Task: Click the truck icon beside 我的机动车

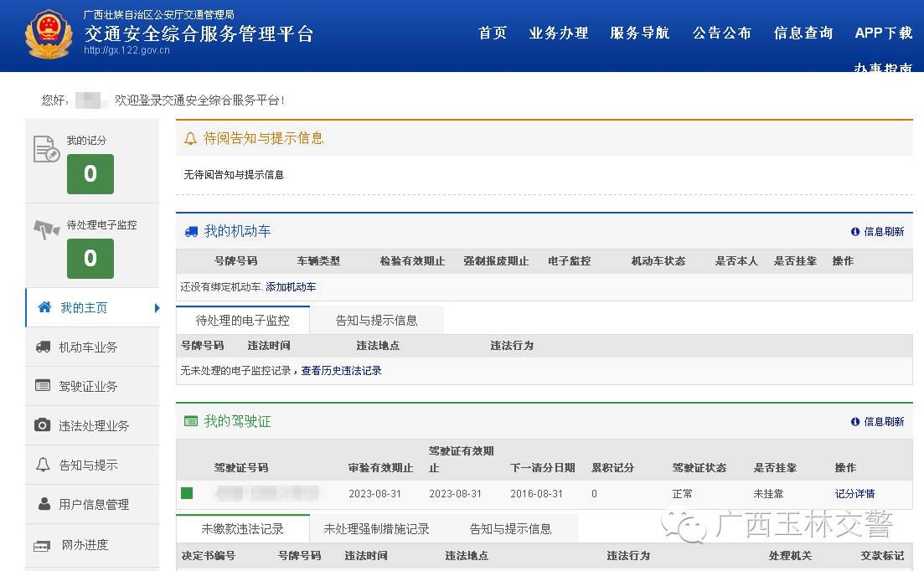Action: click(x=191, y=231)
